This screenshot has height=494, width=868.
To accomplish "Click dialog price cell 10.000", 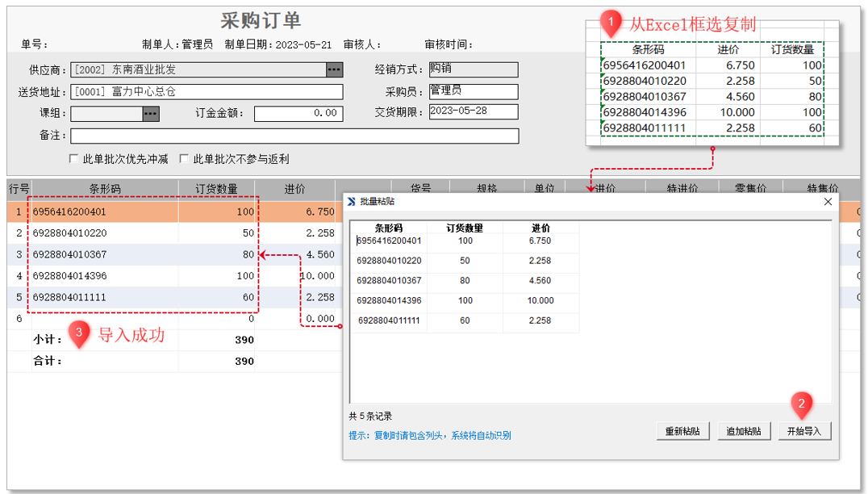I will (x=540, y=301).
